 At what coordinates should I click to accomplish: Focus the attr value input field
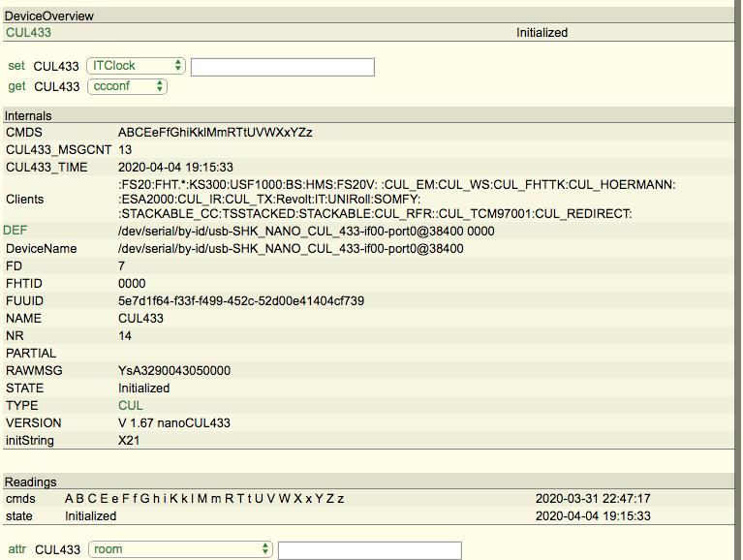370,550
